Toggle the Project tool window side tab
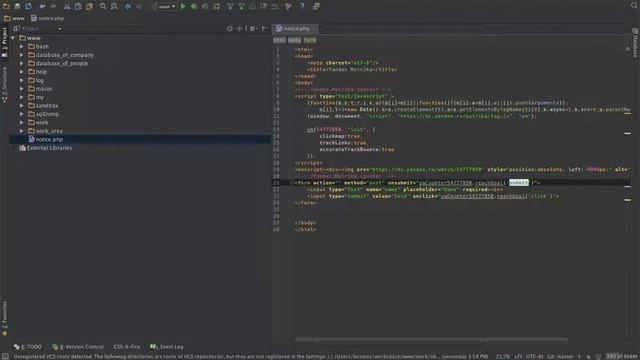Viewport: 640px width, 360px height. point(4,42)
